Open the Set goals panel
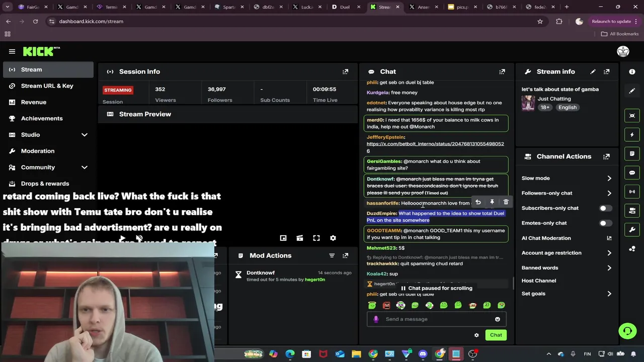644x362 pixels. pos(567,294)
